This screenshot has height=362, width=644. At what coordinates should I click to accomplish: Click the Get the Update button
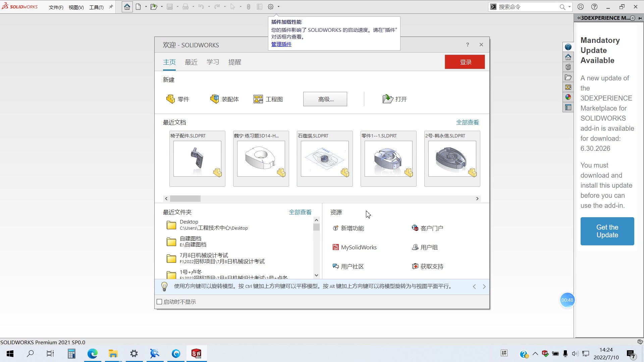point(607,231)
